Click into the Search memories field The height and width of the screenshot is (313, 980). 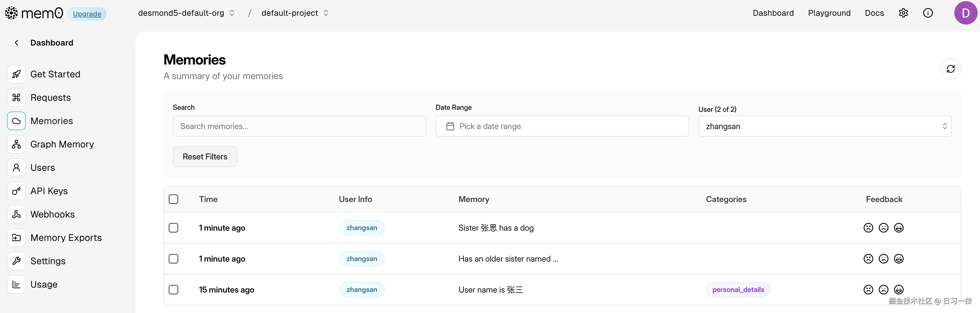tap(299, 126)
